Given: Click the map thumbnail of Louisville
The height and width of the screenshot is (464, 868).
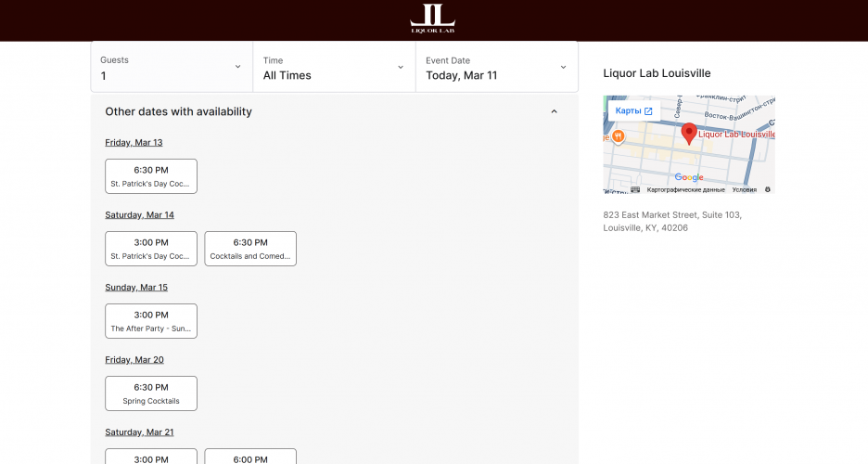Looking at the screenshot, I should (x=689, y=144).
